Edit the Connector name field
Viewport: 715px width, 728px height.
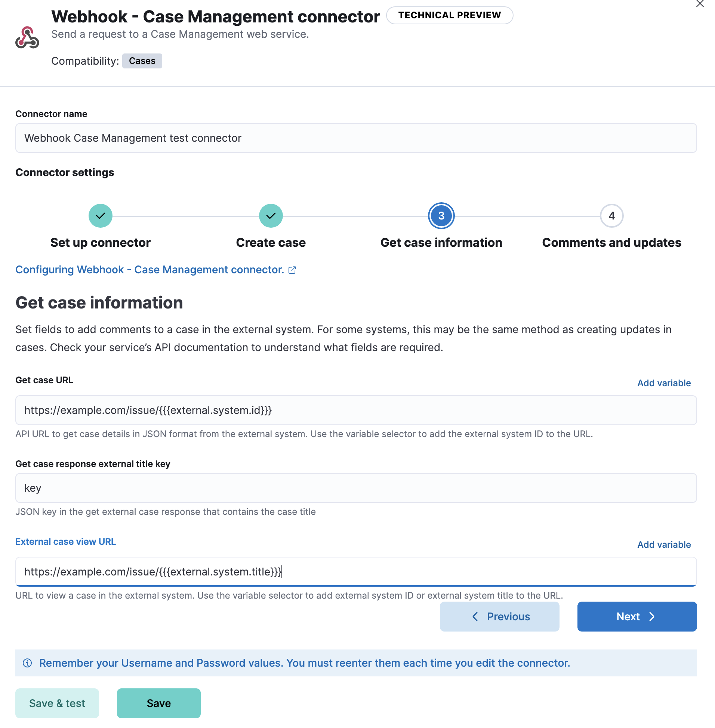click(356, 138)
